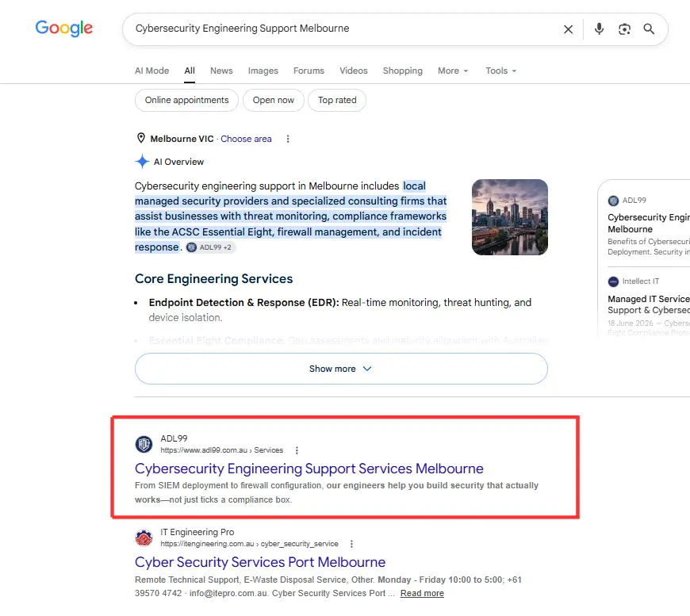This screenshot has width=690, height=616.
Task: Open the Shopping tab
Action: tap(403, 71)
